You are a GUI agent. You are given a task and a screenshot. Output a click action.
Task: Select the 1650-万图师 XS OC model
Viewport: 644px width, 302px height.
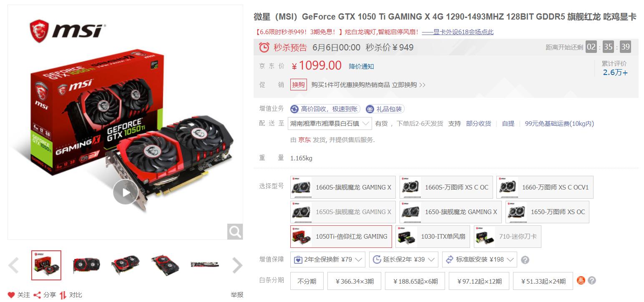click(547, 212)
